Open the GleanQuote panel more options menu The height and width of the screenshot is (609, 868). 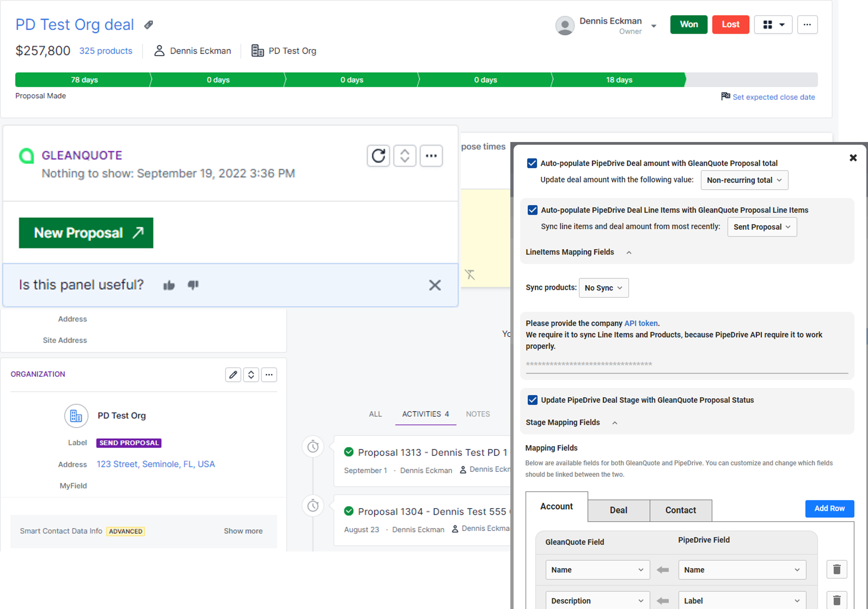point(431,155)
